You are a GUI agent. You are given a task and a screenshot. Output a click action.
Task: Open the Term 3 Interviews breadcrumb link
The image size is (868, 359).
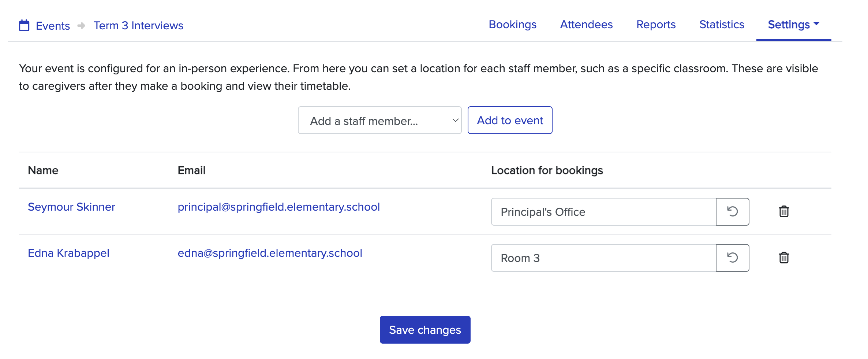point(138,26)
